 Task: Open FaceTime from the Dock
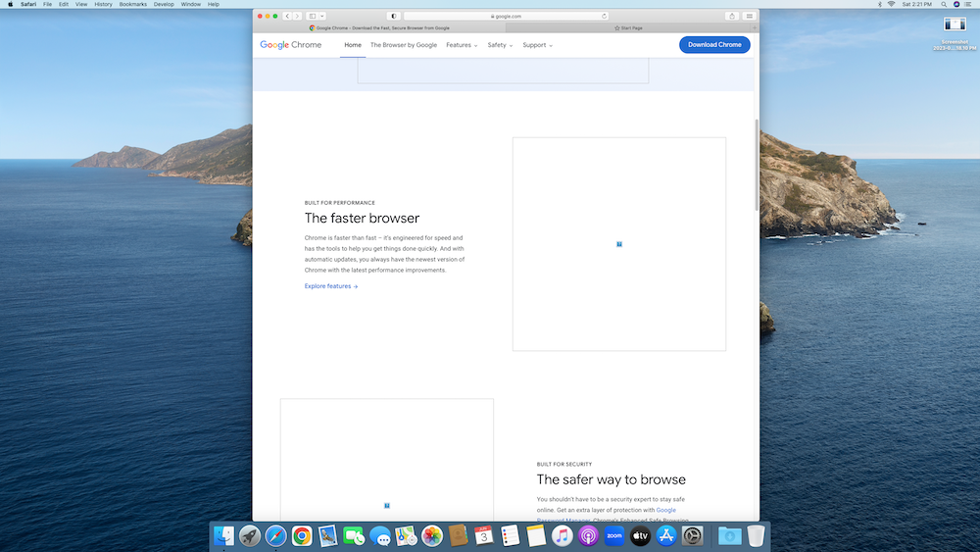point(354,535)
